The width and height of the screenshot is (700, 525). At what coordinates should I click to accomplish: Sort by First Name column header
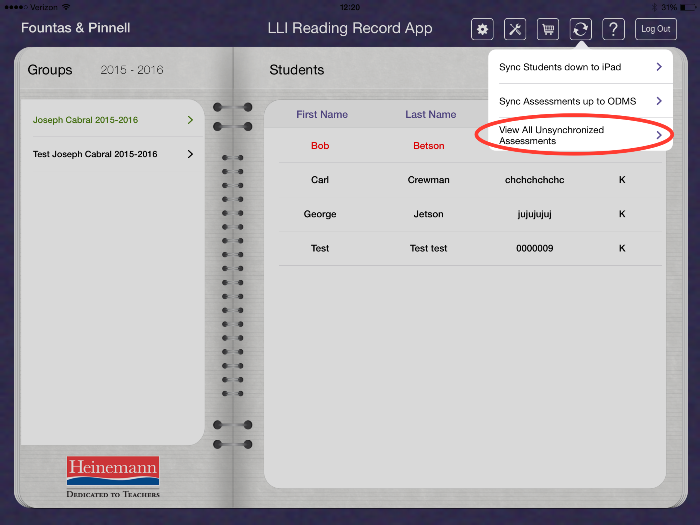coord(322,115)
